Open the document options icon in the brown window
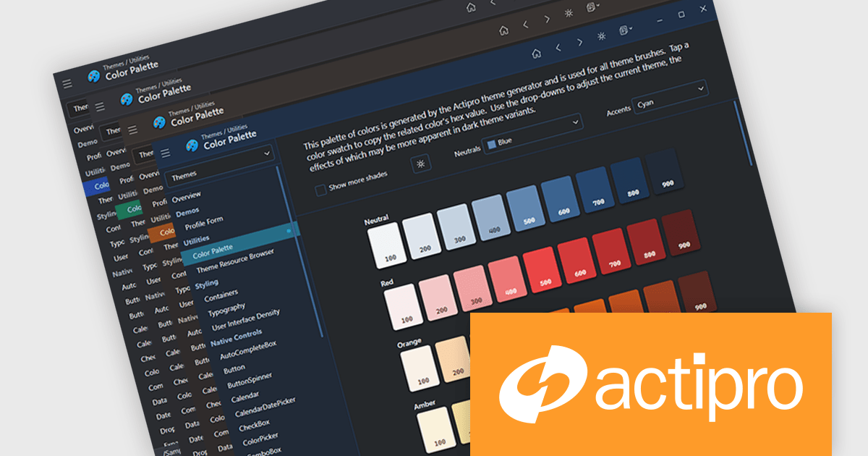 click(592, 8)
